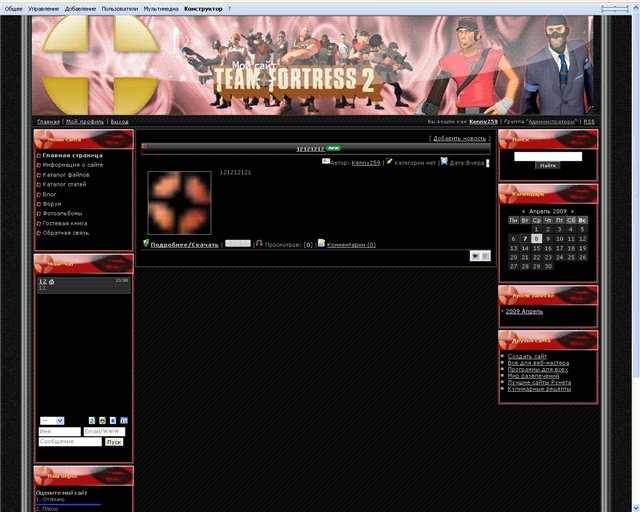
Task: Click the 'Найти' search button
Action: pos(548,165)
